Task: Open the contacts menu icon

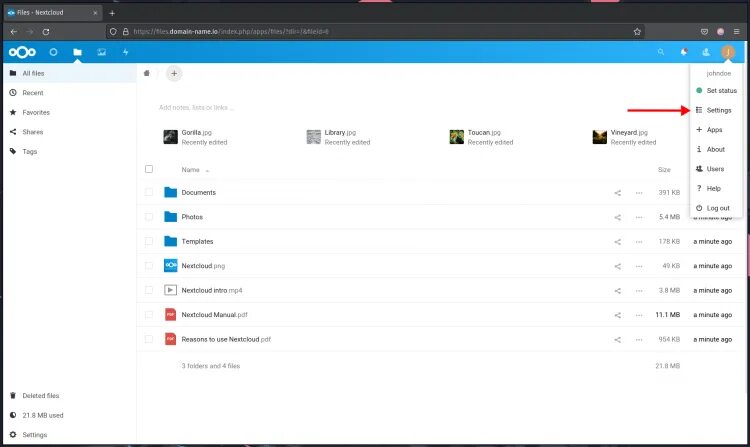Action: pyautogui.click(x=706, y=52)
